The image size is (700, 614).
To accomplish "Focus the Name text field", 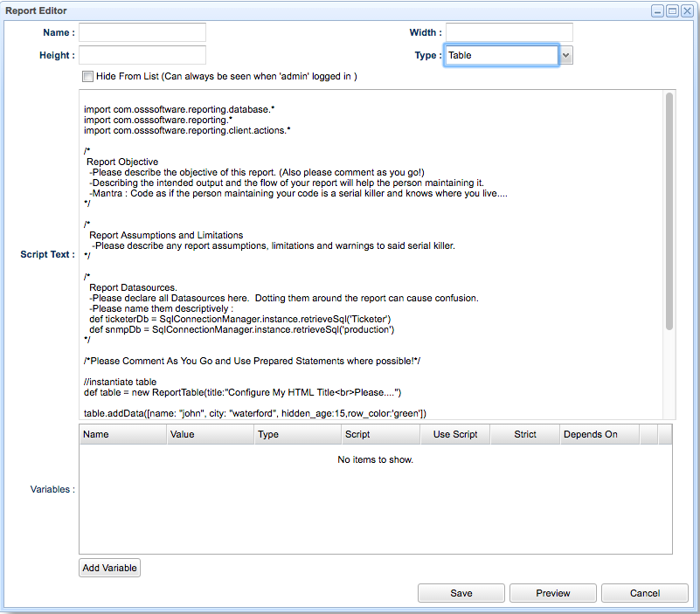I will coord(142,32).
